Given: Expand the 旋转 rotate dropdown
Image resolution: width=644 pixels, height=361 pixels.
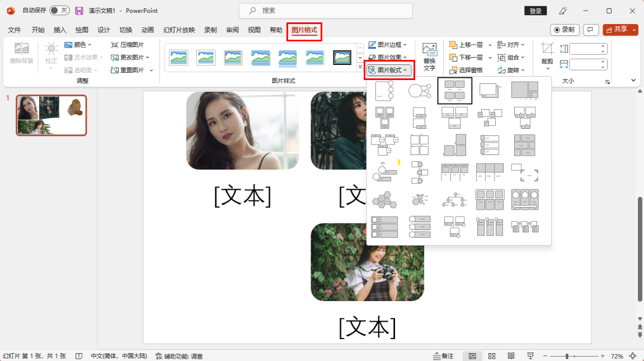Looking at the screenshot, I should click(x=515, y=70).
